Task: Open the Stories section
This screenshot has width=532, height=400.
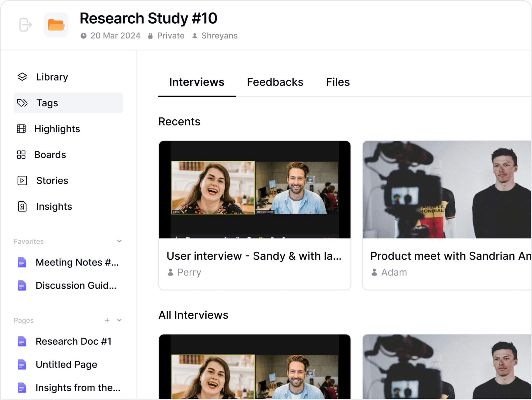Action: [52, 181]
